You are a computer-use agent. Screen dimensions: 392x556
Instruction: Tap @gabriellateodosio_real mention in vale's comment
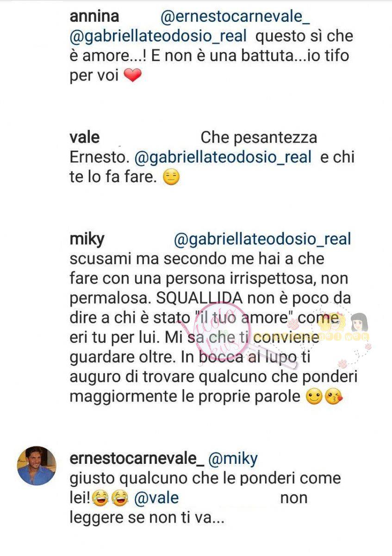(223, 158)
